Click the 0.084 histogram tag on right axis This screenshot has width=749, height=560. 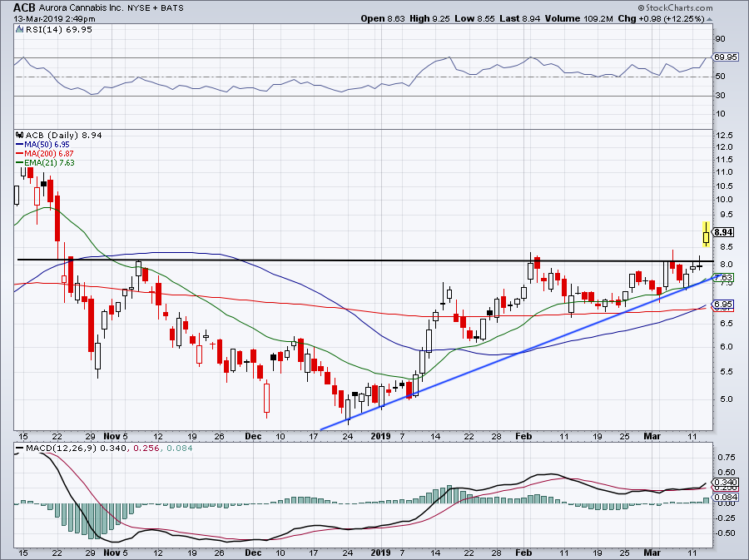click(x=726, y=497)
